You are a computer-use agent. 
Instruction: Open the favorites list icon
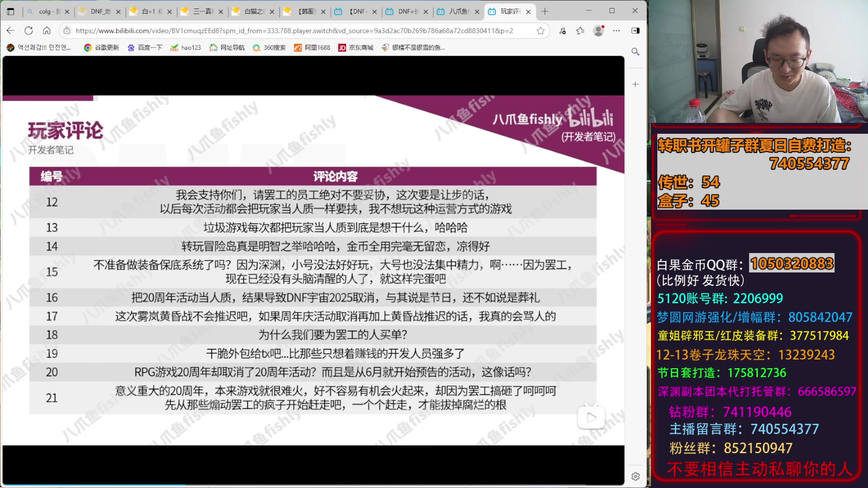[580, 31]
